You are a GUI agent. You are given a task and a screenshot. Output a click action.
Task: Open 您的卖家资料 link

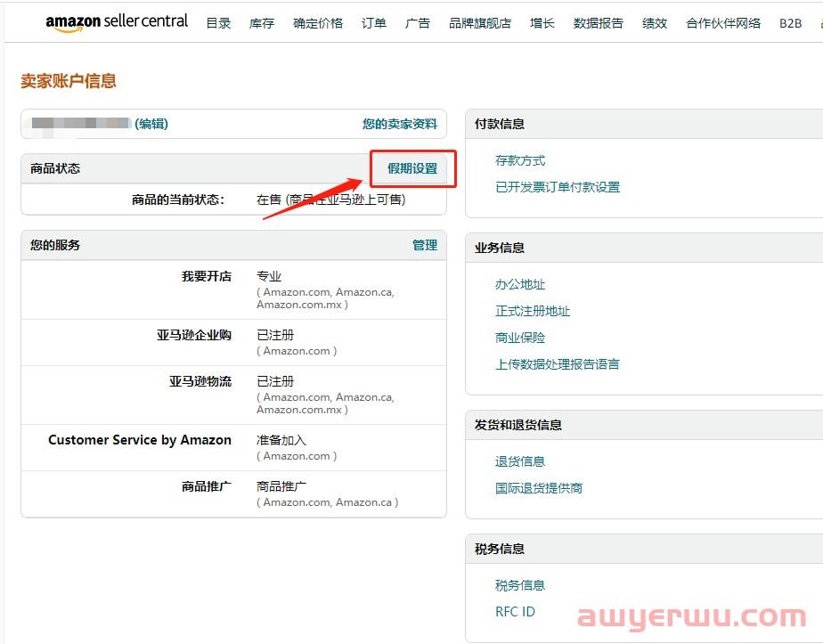(399, 124)
